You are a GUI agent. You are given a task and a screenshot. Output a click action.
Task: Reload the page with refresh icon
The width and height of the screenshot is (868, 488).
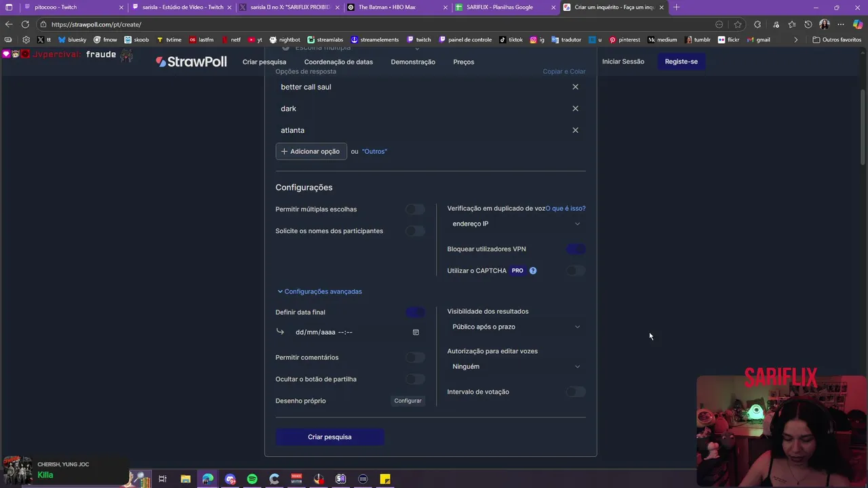click(x=25, y=24)
